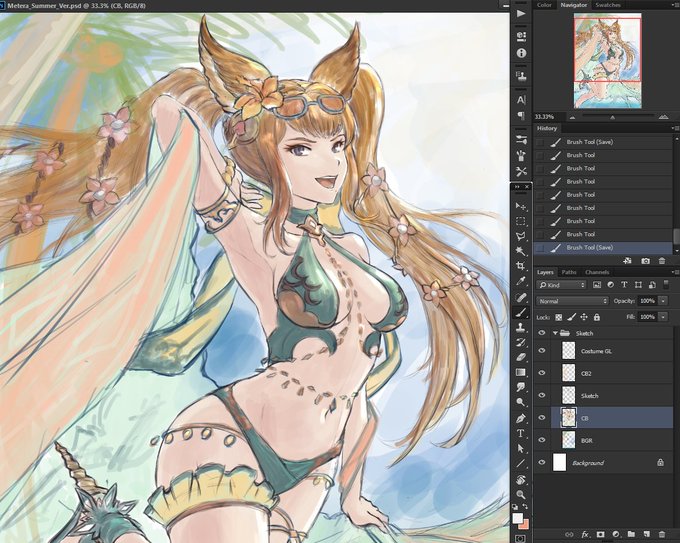
Task: Select the Polygonal Lasso tool
Action: [x=521, y=236]
